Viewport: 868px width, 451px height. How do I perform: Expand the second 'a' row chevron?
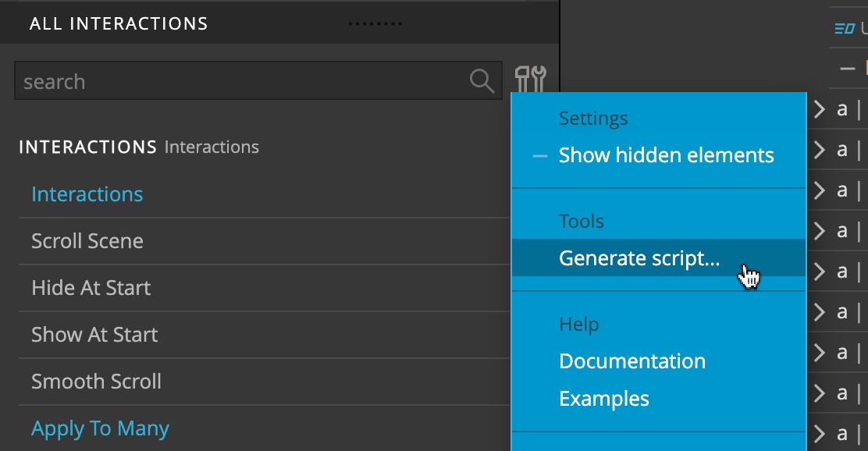click(820, 149)
